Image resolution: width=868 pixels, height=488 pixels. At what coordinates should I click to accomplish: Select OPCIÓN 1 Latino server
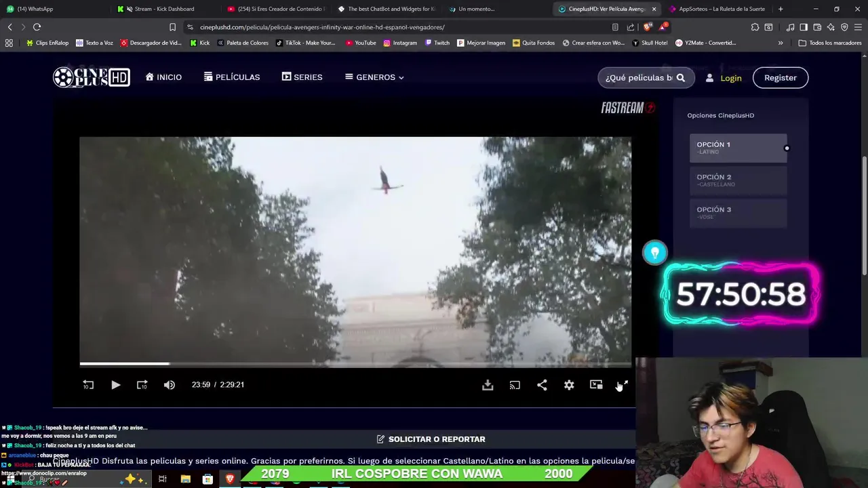pos(738,148)
